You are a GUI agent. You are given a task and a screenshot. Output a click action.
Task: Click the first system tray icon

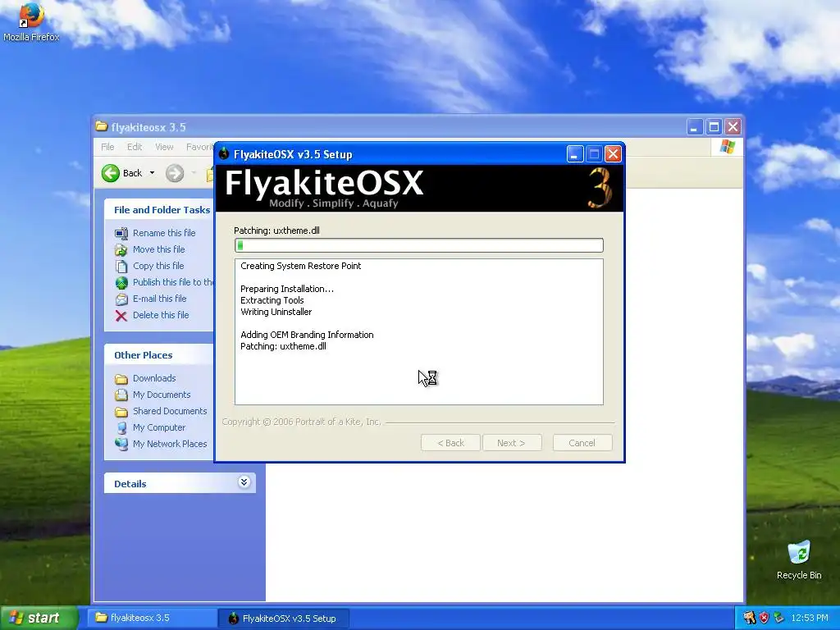pyautogui.click(x=749, y=618)
